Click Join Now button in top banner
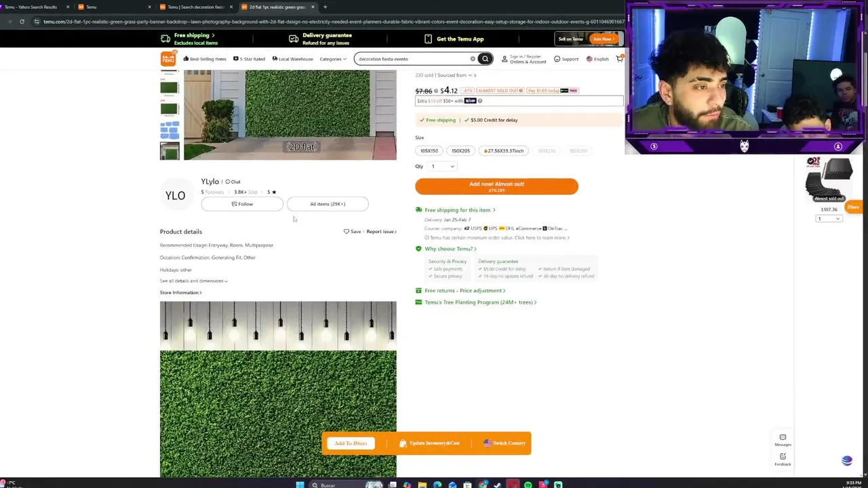Screen dimensions: 868x488 (x=602, y=39)
